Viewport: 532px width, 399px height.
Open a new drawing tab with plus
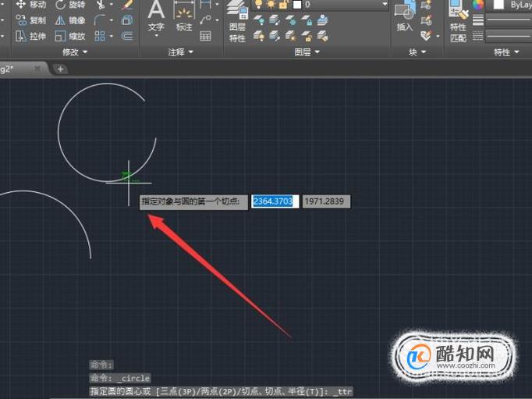(x=60, y=69)
